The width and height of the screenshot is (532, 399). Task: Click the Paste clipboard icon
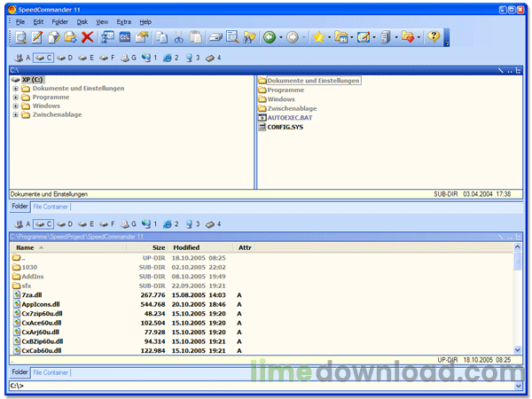click(196, 37)
